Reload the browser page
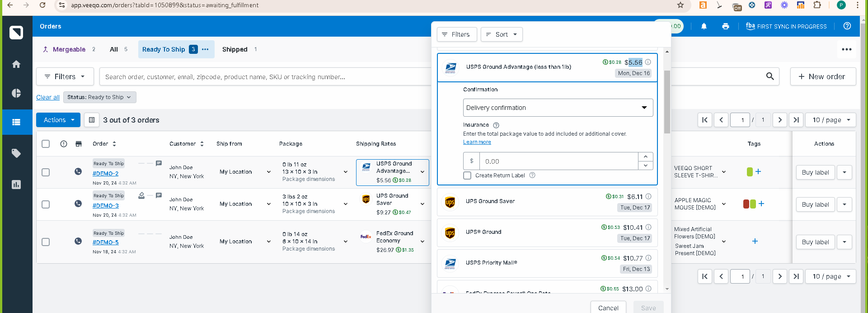The image size is (868, 313). click(x=42, y=5)
